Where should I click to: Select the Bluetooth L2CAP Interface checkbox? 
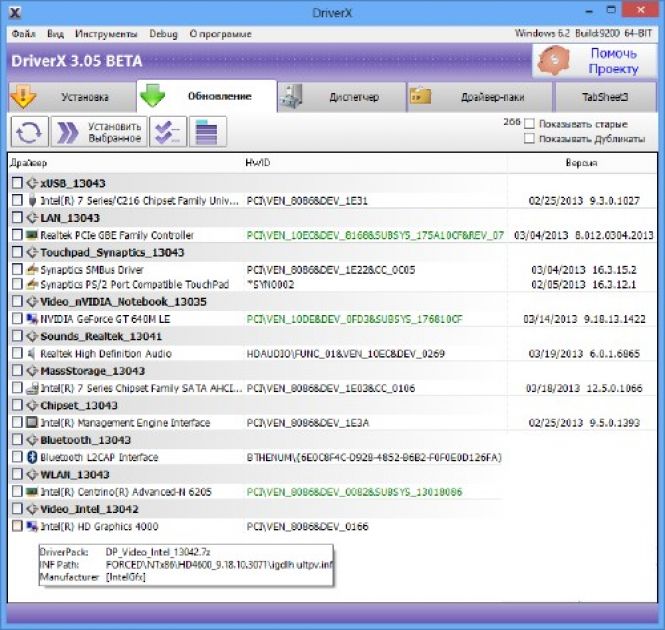(x=17, y=456)
